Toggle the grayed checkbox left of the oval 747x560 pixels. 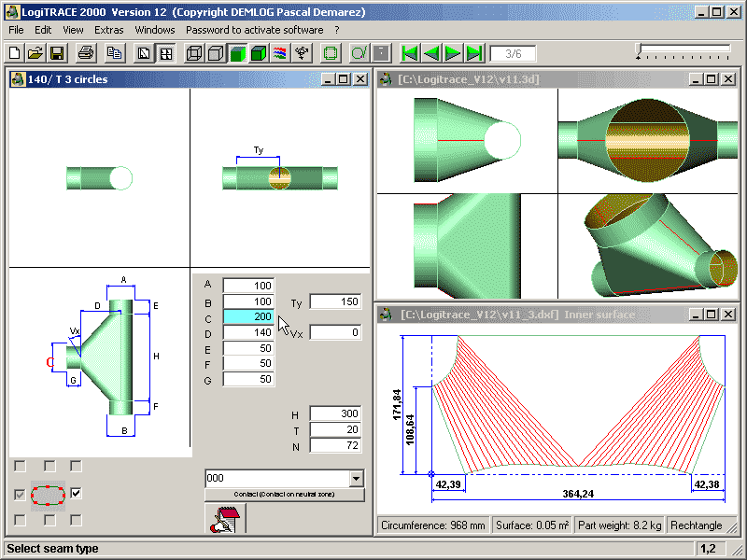(x=20, y=495)
